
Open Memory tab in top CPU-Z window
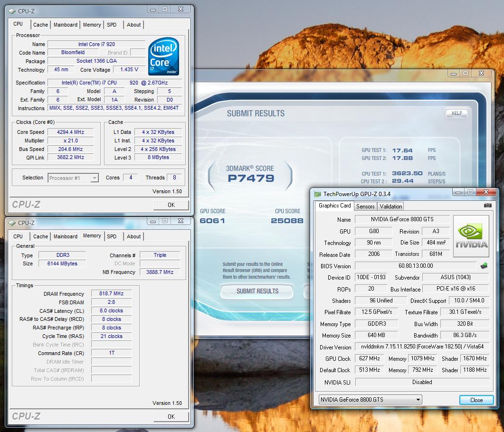92,25
